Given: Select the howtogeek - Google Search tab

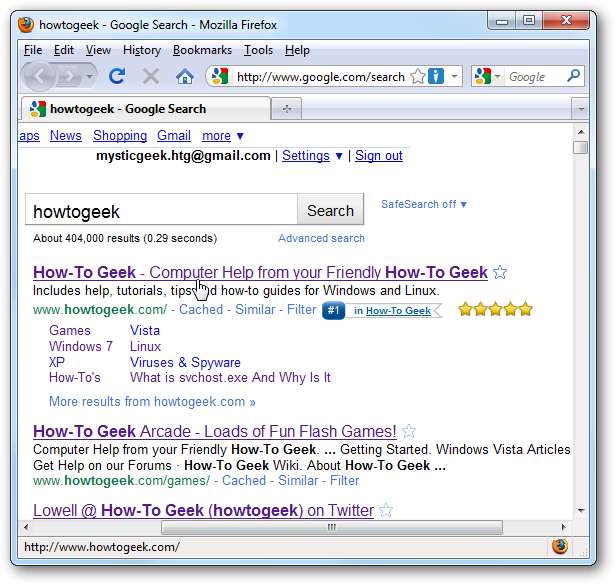Looking at the screenshot, I should pyautogui.click(x=146, y=109).
